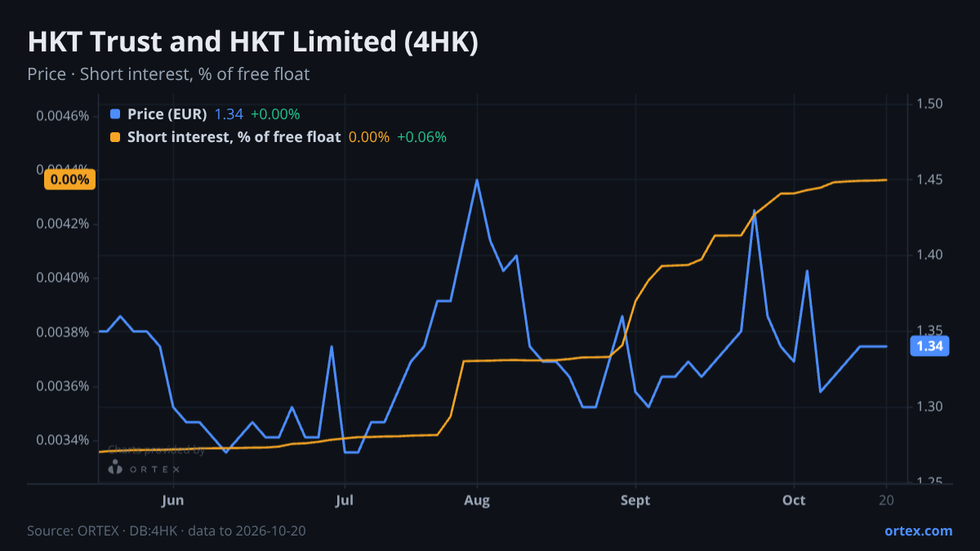Click the 1.30 value on the right price axis
Image resolution: width=980 pixels, height=551 pixels.
coord(930,407)
